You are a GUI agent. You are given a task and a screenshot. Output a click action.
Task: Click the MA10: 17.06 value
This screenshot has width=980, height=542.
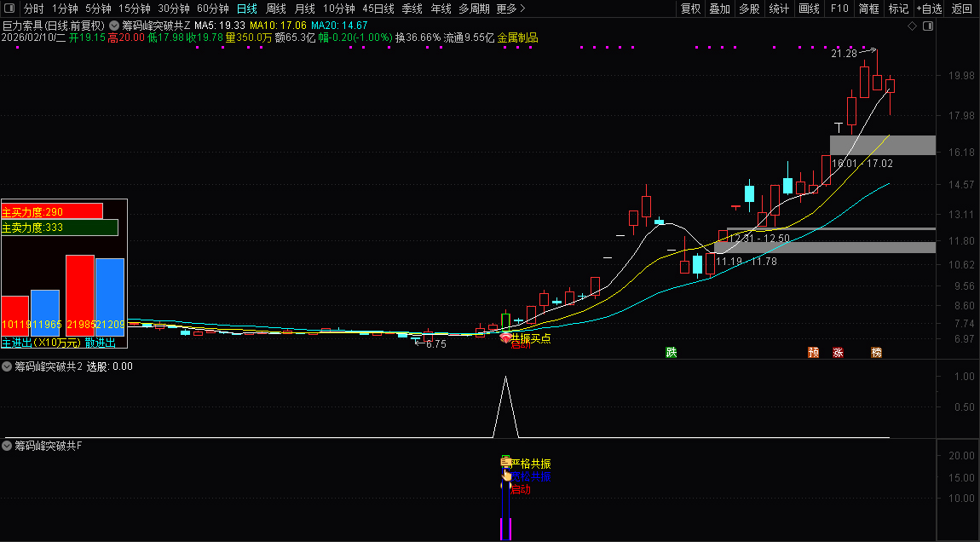pyautogui.click(x=278, y=26)
